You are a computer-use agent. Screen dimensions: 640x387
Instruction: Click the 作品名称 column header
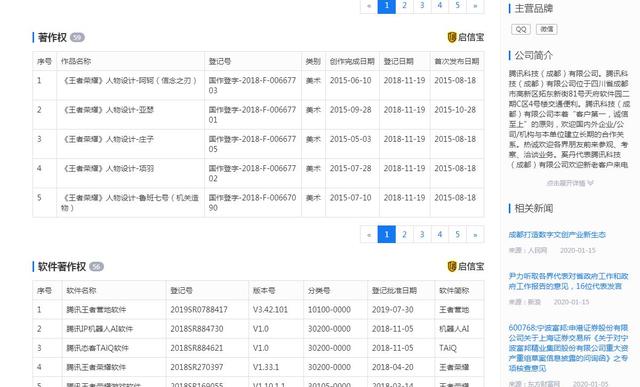point(76,61)
